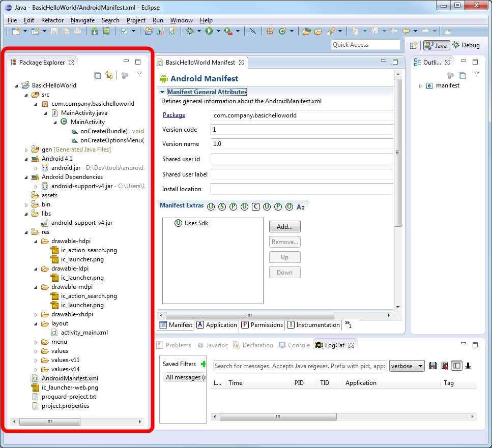Toggle the S filter in Manifest Extras
Image resolution: width=492 pixels, height=448 pixels.
[222, 207]
